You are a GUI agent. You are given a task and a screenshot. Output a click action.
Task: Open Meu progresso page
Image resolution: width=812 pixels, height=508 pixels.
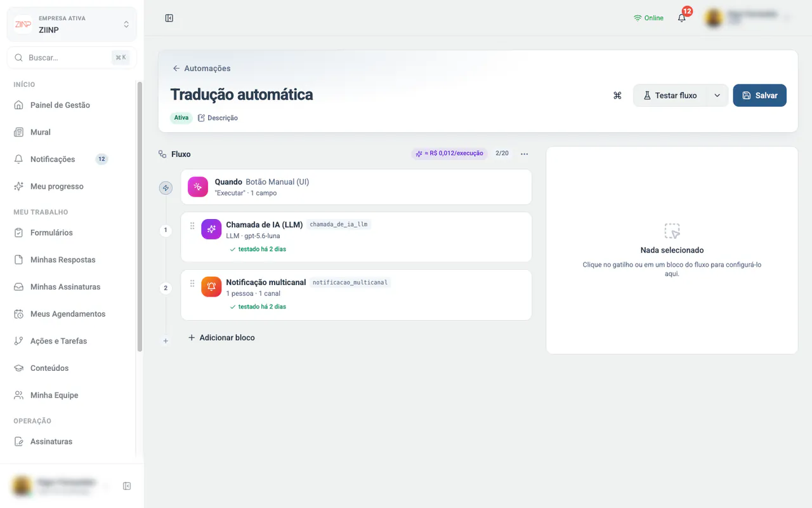click(x=72, y=186)
